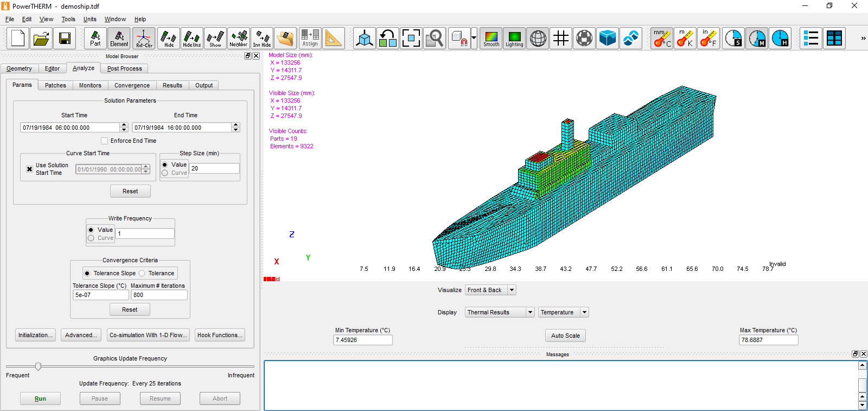
Task: Set time units to hours icon
Action: [780, 39]
